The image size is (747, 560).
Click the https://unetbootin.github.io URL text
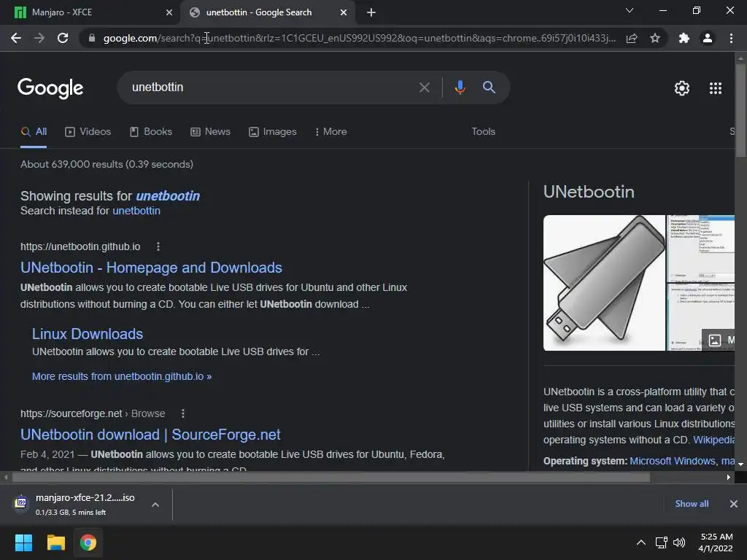pos(80,246)
